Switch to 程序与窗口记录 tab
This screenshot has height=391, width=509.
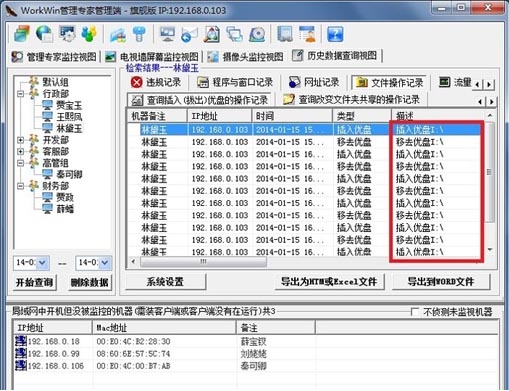[x=235, y=82]
